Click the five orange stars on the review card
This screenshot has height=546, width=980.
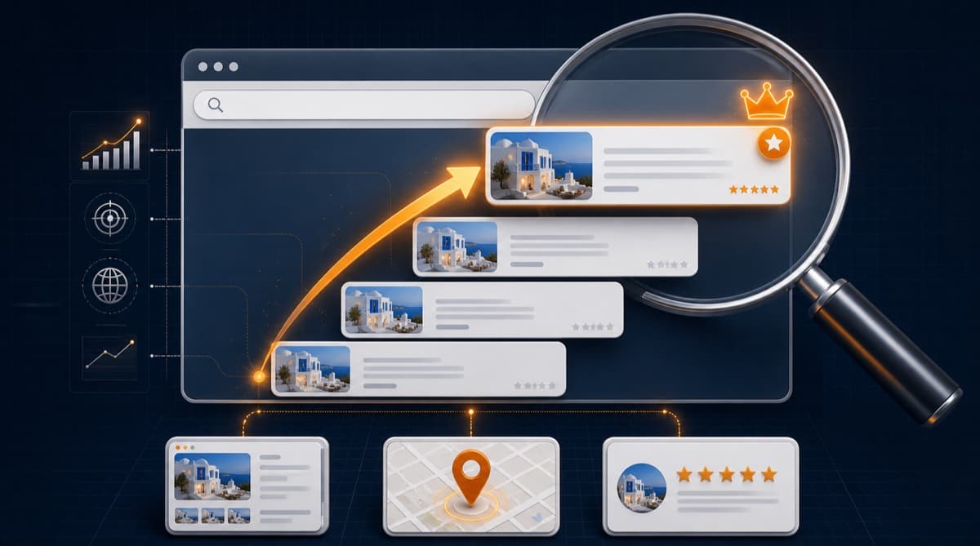tap(727, 474)
